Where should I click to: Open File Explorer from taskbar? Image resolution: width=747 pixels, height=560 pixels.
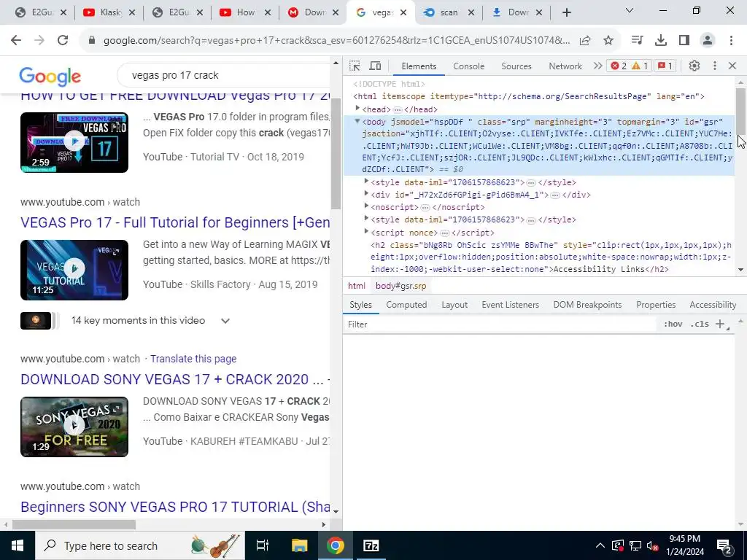(x=299, y=545)
